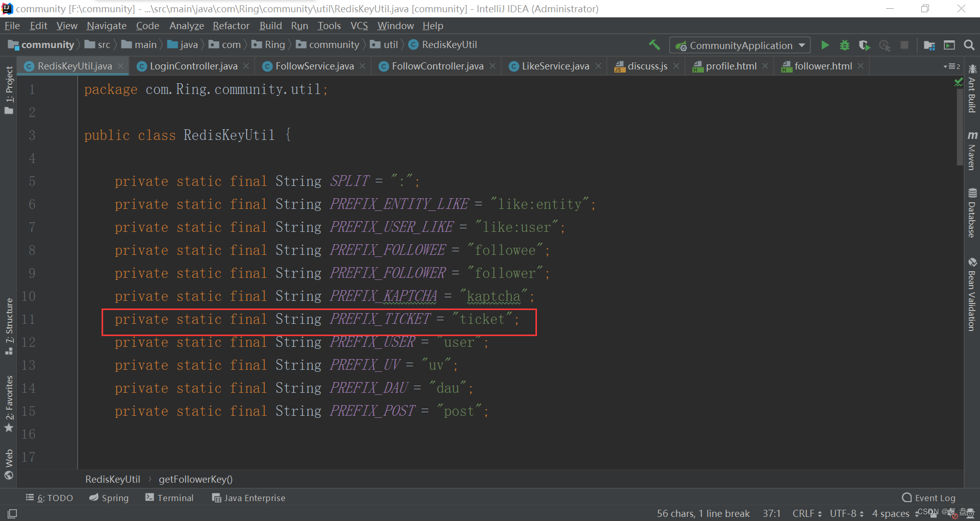Close the LoginController.java tab
The image size is (980, 521).
click(246, 66)
